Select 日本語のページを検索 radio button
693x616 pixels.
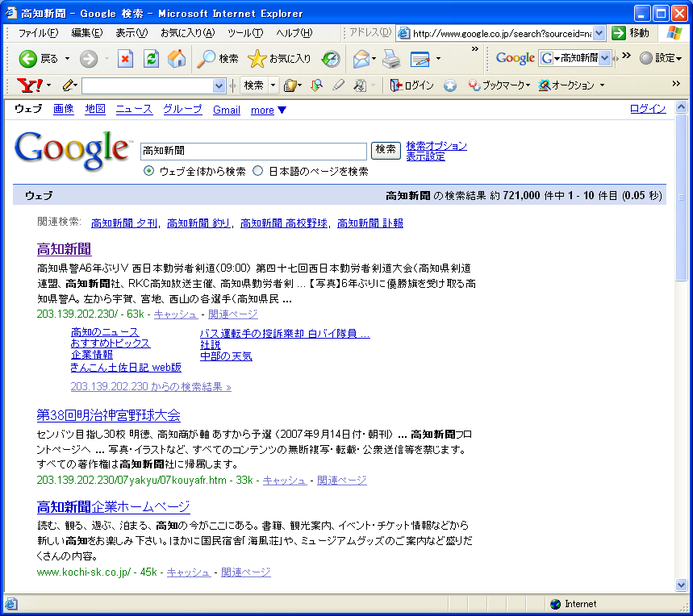257,171
